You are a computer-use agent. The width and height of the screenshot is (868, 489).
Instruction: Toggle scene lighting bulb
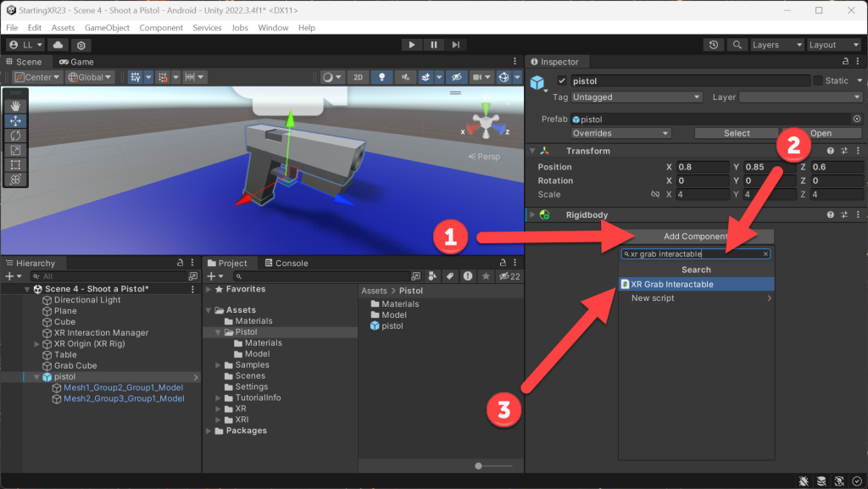click(x=381, y=77)
